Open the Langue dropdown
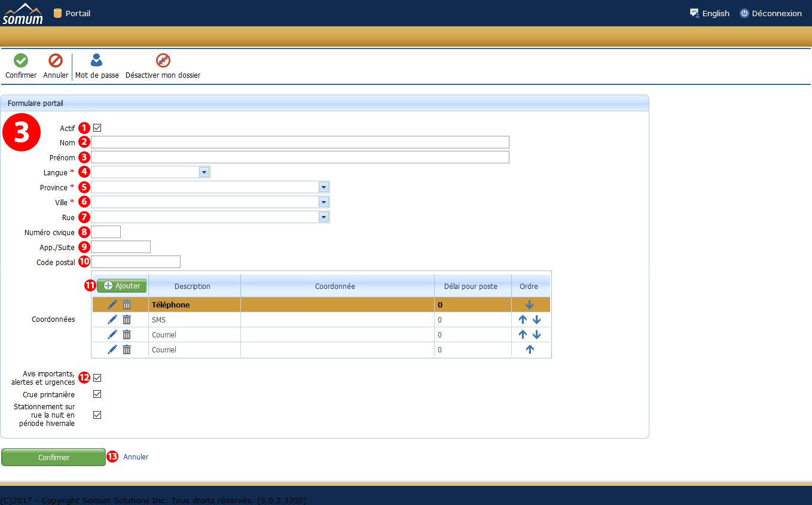 pyautogui.click(x=204, y=172)
